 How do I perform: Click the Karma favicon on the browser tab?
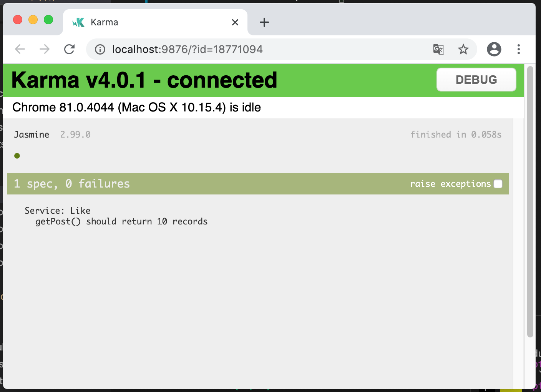click(78, 22)
